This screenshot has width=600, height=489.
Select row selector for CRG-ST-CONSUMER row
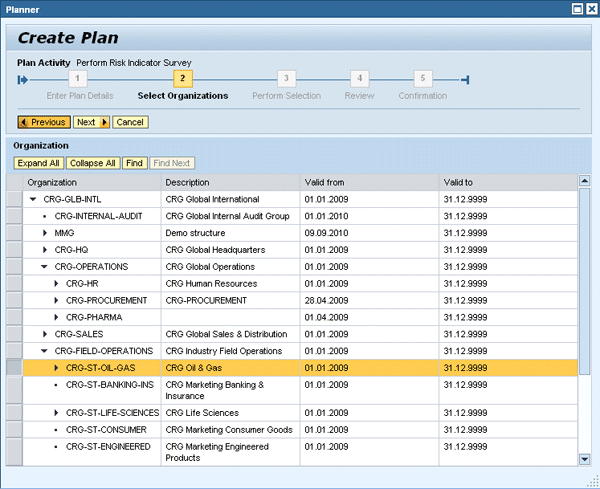[14, 429]
